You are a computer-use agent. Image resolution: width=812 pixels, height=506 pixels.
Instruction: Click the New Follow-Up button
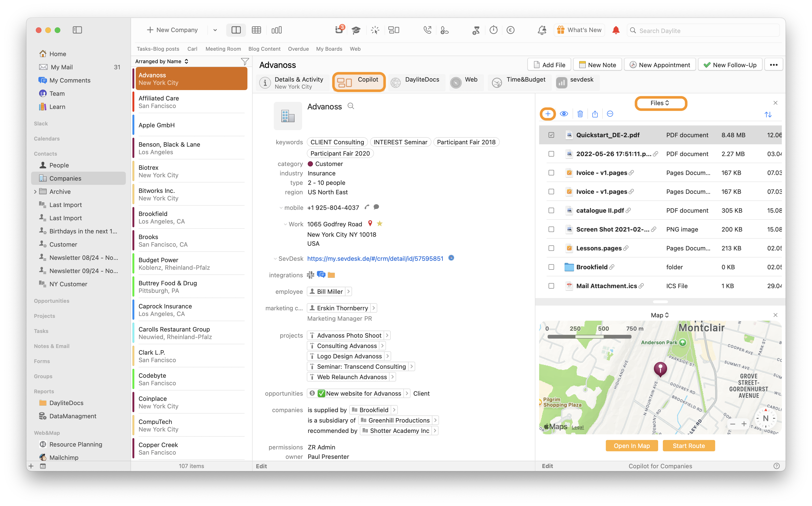pyautogui.click(x=730, y=65)
